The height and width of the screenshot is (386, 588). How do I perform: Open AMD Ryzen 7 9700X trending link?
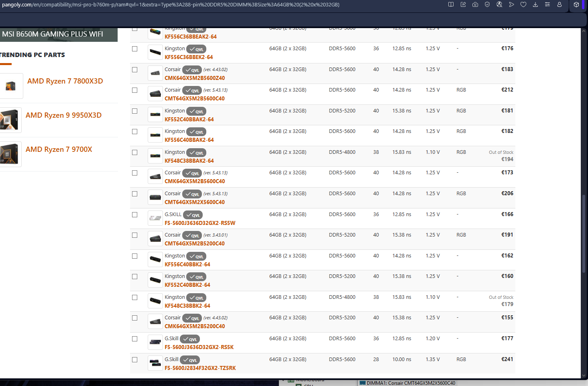[59, 149]
